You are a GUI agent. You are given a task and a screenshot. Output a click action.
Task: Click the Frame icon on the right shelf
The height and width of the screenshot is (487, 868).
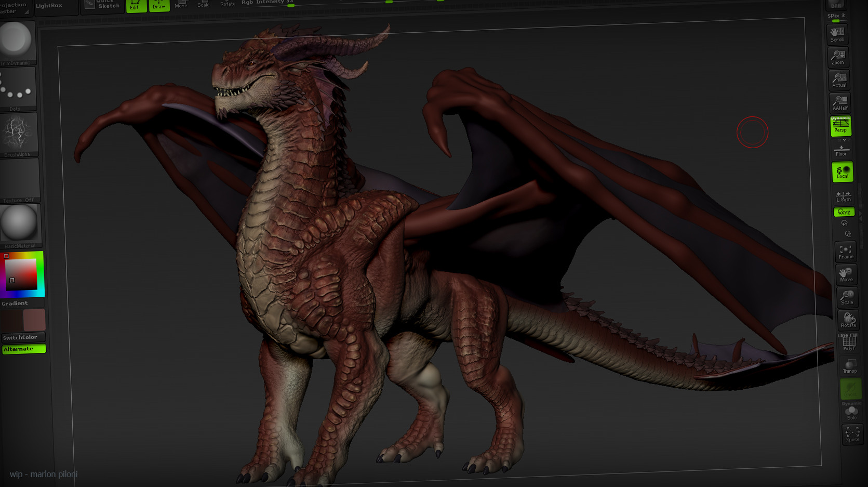pyautogui.click(x=846, y=252)
